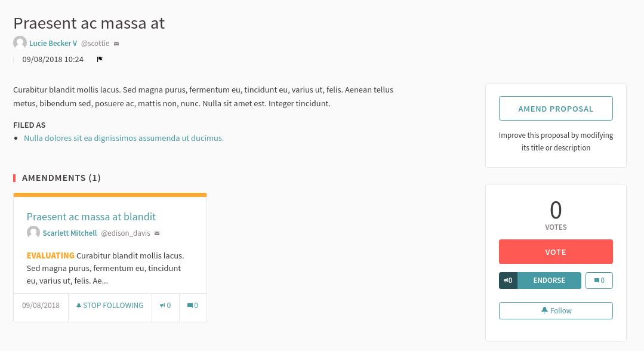Visit Scarlett Mitchell's profile link
This screenshot has height=351, width=644.
pyautogui.click(x=70, y=233)
